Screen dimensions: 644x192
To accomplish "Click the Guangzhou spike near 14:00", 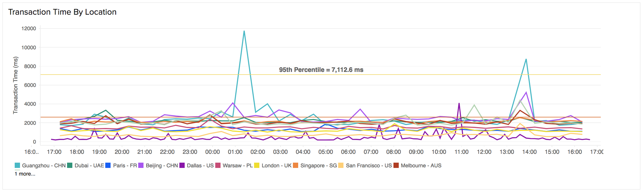I will click(x=526, y=59).
